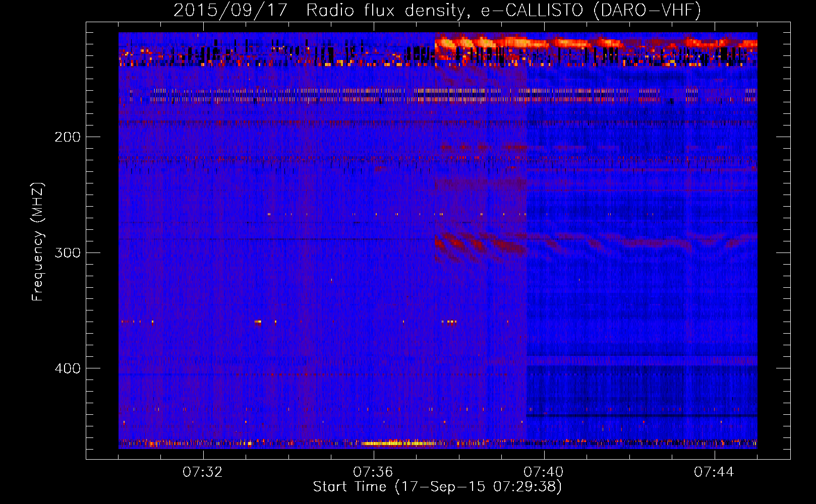The height and width of the screenshot is (504, 816).
Task: Click the 07:40 time axis label
Action: tap(544, 472)
